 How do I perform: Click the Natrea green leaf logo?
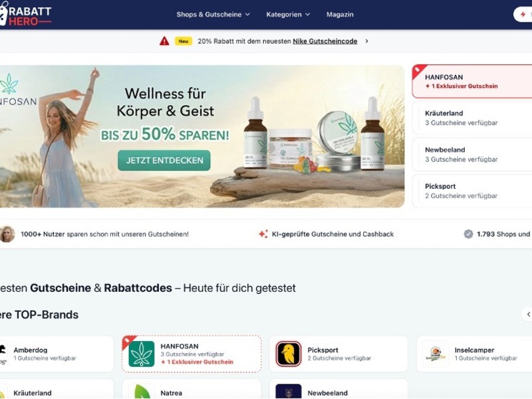pos(142,392)
